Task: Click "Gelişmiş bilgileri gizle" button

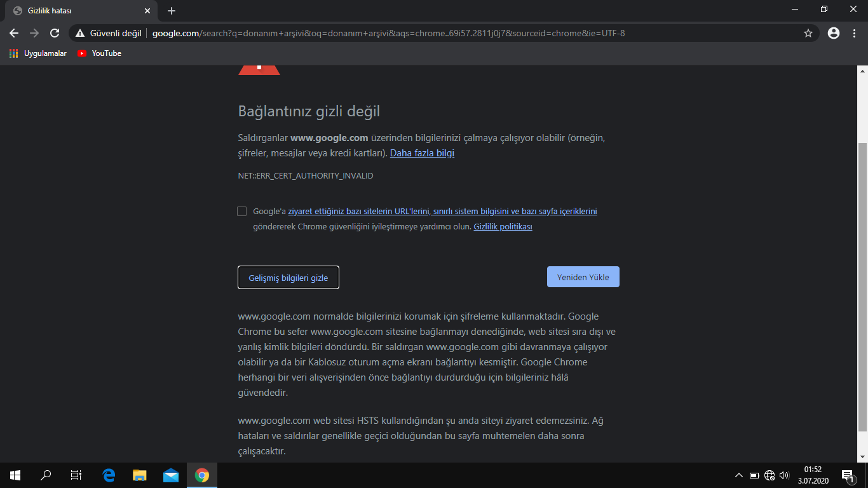Action: click(288, 278)
